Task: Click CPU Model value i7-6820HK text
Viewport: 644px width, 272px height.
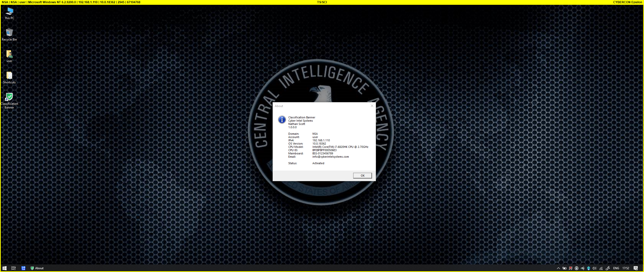Action: click(x=340, y=147)
